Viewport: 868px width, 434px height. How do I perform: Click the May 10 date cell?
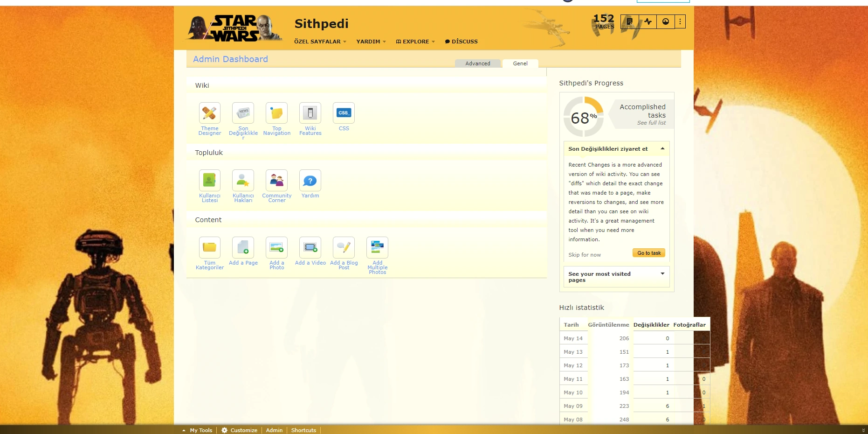573,392
